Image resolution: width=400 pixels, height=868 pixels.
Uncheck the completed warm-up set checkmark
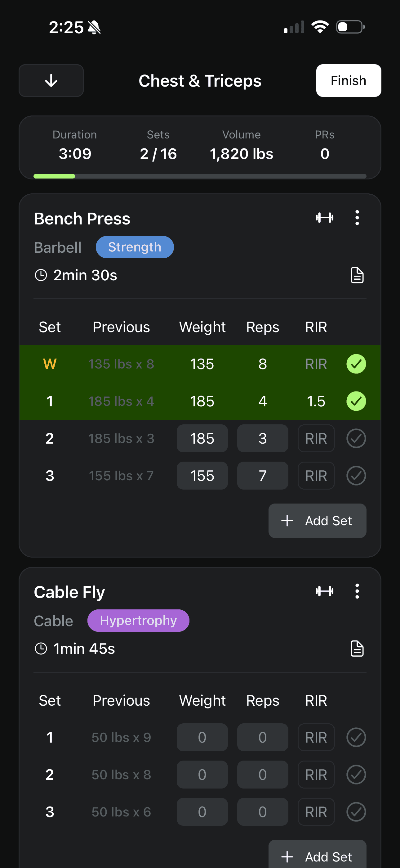(x=356, y=364)
